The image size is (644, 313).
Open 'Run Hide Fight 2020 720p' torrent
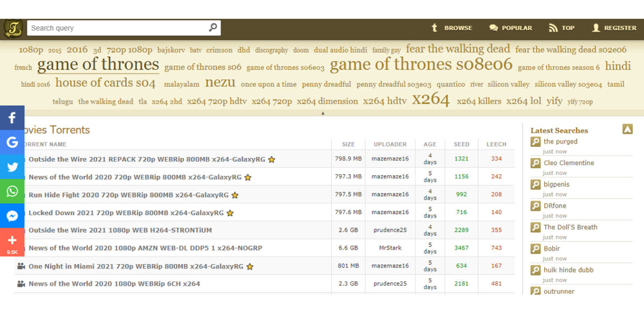(128, 195)
